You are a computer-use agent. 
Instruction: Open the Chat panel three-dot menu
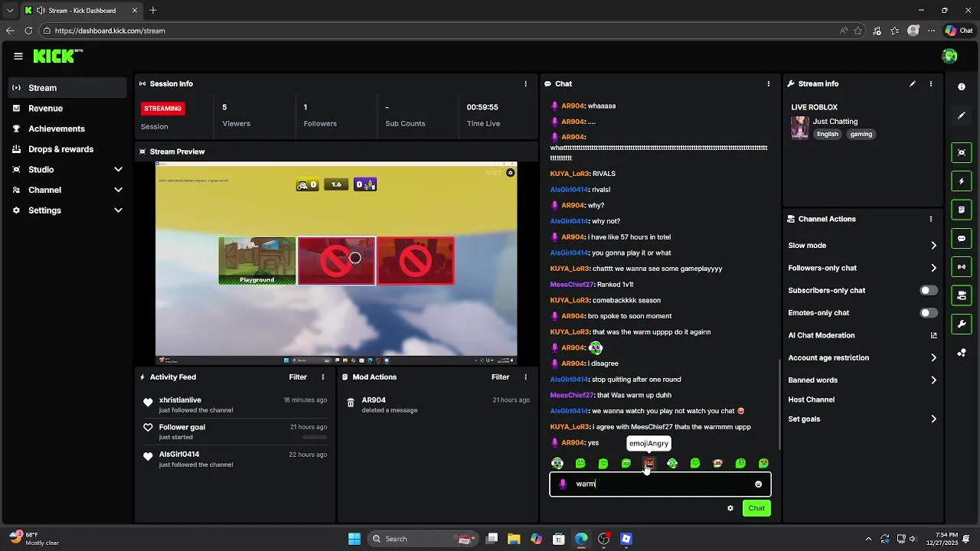[769, 83]
